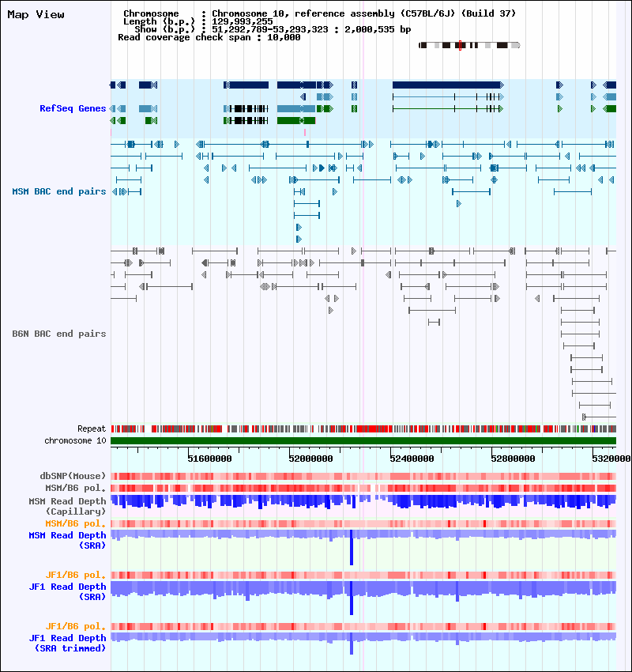The width and height of the screenshot is (632, 672).
Task: Open JF1 Read Depth (SRA trimmed) label
Action: (x=67, y=644)
